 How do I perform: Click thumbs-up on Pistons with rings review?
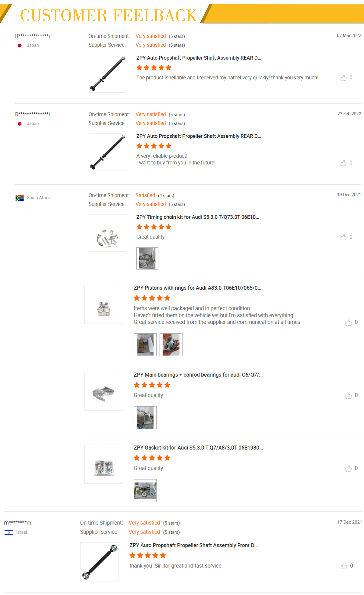(x=348, y=323)
